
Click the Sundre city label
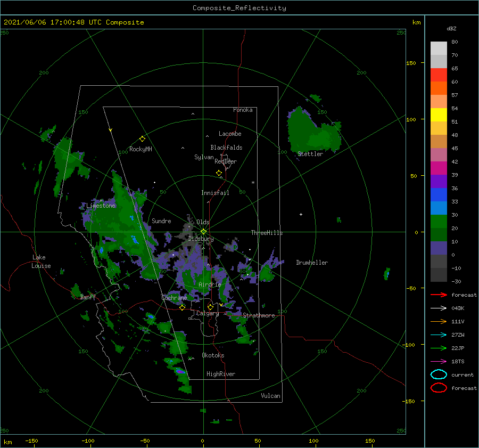coord(161,221)
